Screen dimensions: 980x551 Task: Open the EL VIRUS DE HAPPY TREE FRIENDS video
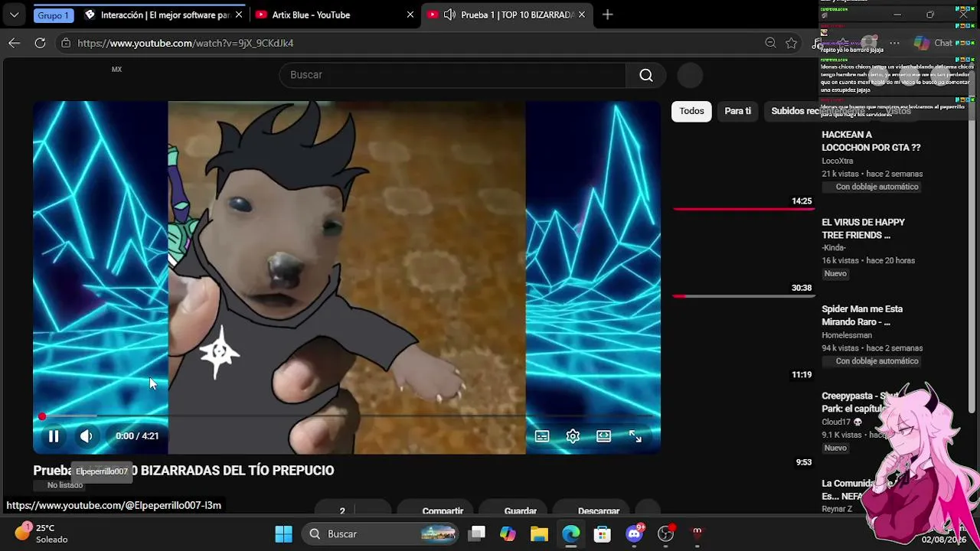pos(864,229)
